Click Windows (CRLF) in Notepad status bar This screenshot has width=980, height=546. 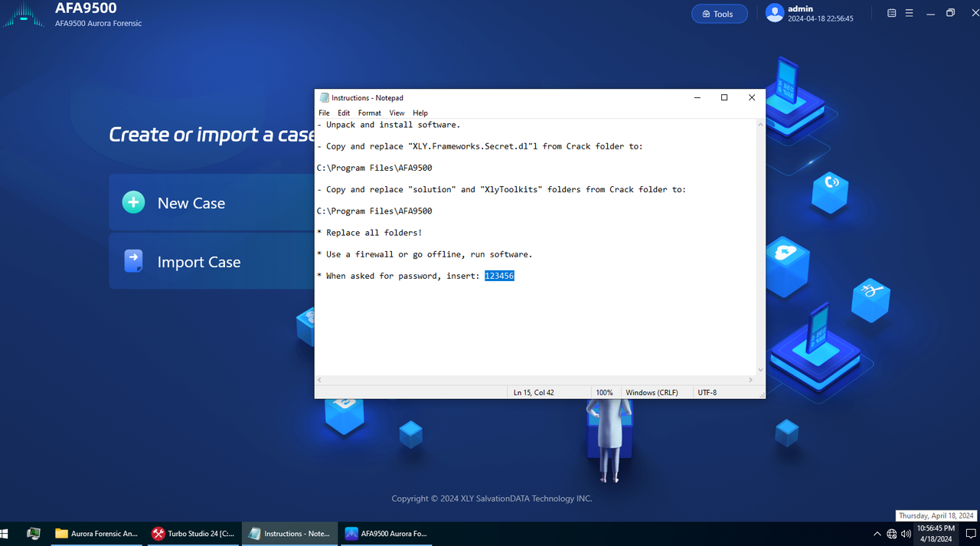click(652, 392)
